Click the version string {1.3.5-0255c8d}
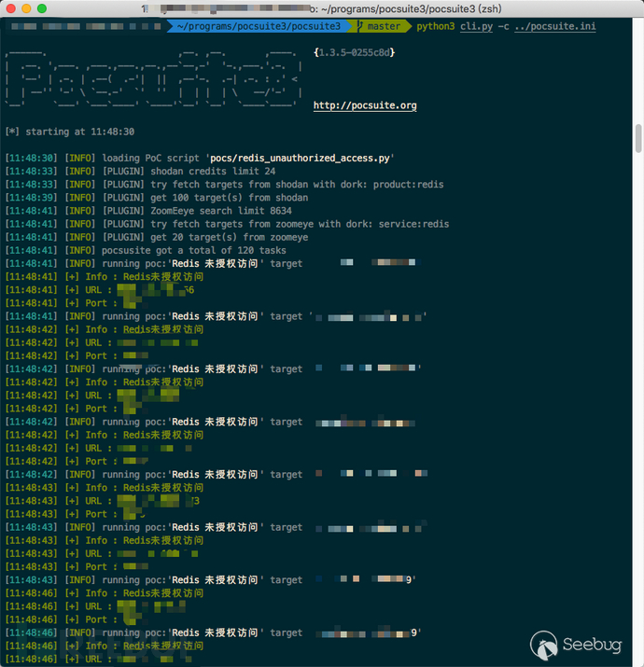This screenshot has width=644, height=667. 354,52
